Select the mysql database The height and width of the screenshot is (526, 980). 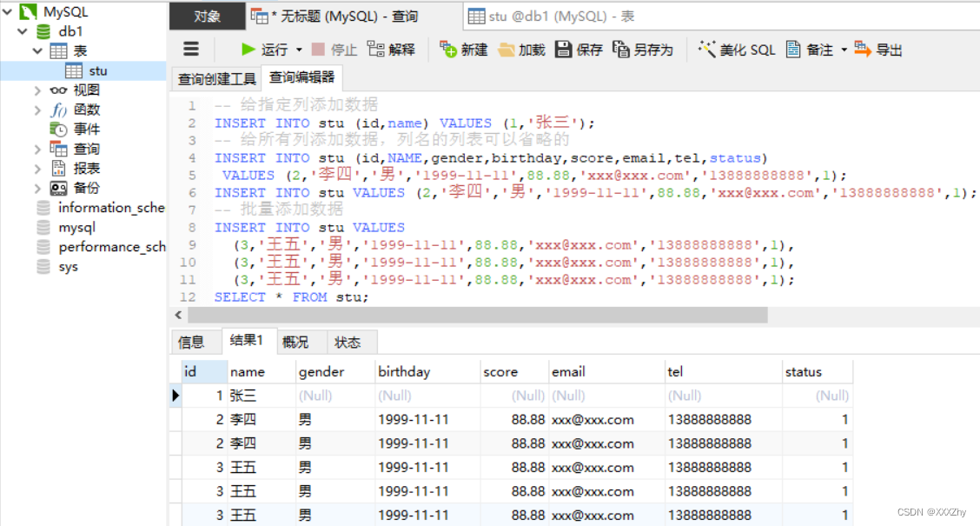[x=76, y=228]
